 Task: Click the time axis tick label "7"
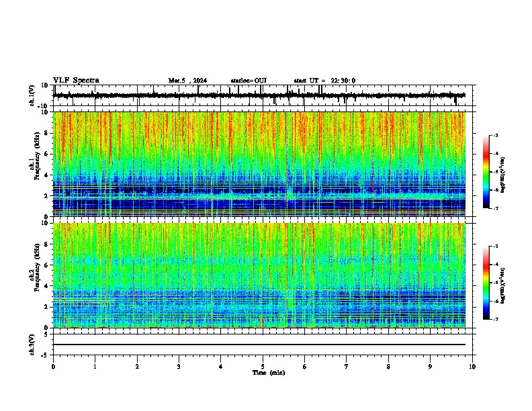[x=347, y=367]
